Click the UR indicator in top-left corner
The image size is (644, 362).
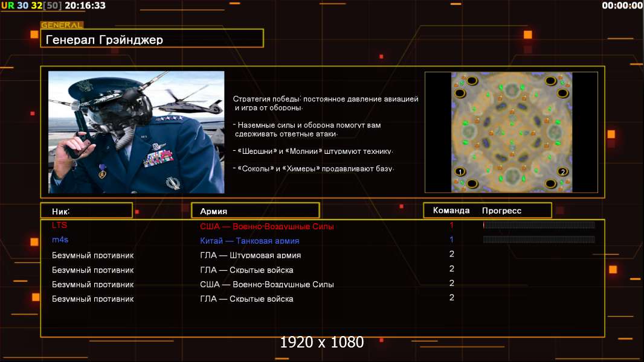[x=7, y=5]
